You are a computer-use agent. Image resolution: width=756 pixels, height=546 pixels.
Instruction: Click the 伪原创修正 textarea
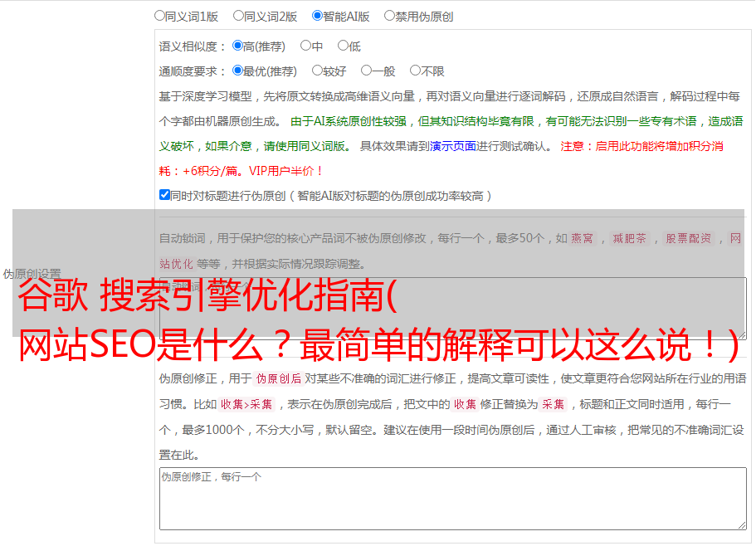pos(453,499)
